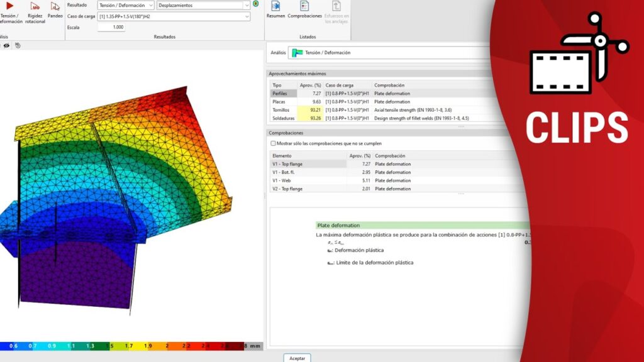Toggle the eye visibility icon above the model
The height and width of the screenshot is (362, 644).
pos(6,45)
